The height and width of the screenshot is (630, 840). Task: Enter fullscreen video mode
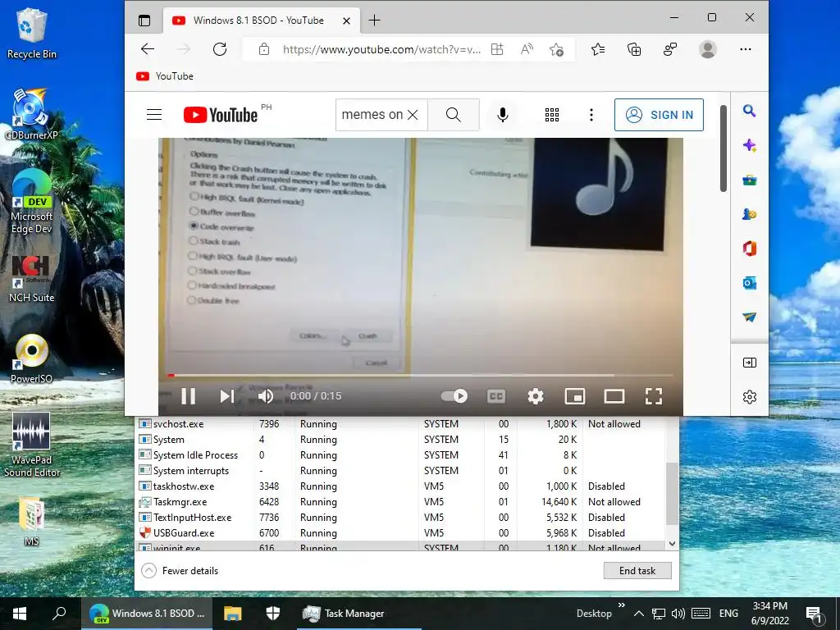(x=654, y=396)
